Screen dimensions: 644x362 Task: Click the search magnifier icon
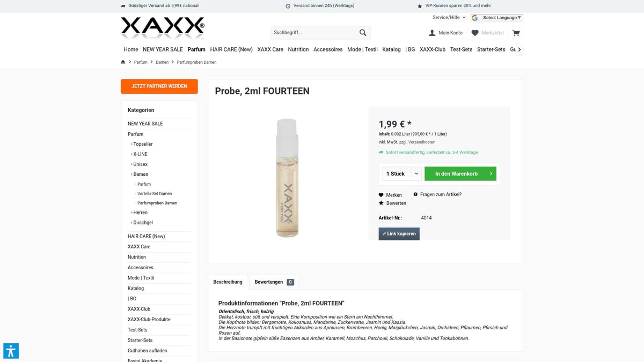click(363, 32)
